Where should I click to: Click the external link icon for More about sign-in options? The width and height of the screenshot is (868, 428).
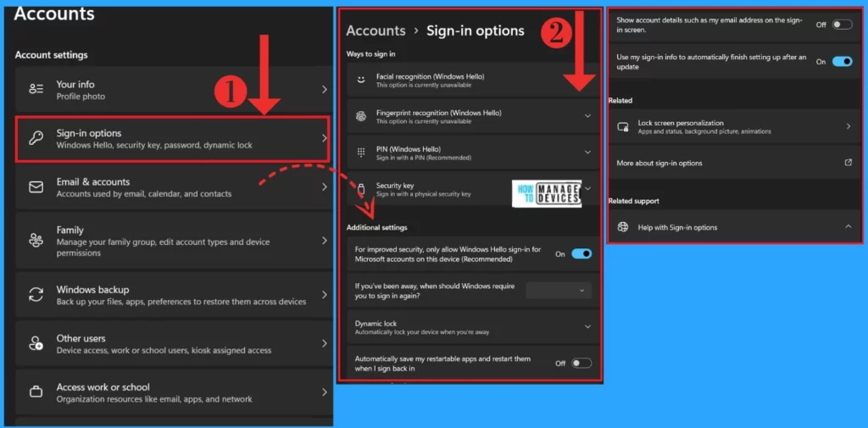click(848, 162)
